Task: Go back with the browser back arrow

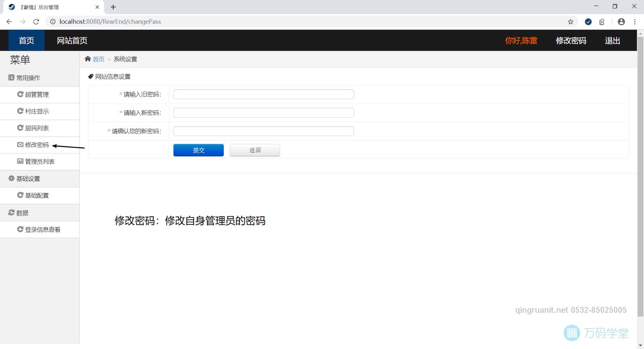Action: [9, 22]
